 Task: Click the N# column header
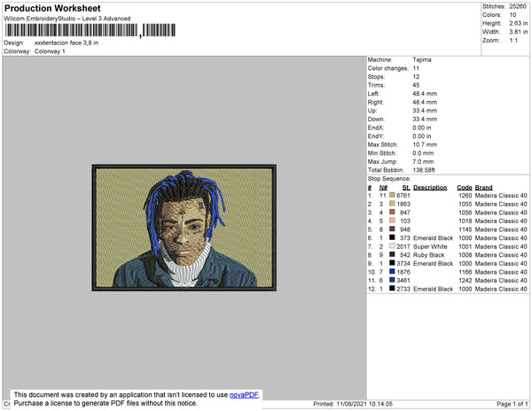pyautogui.click(x=383, y=188)
